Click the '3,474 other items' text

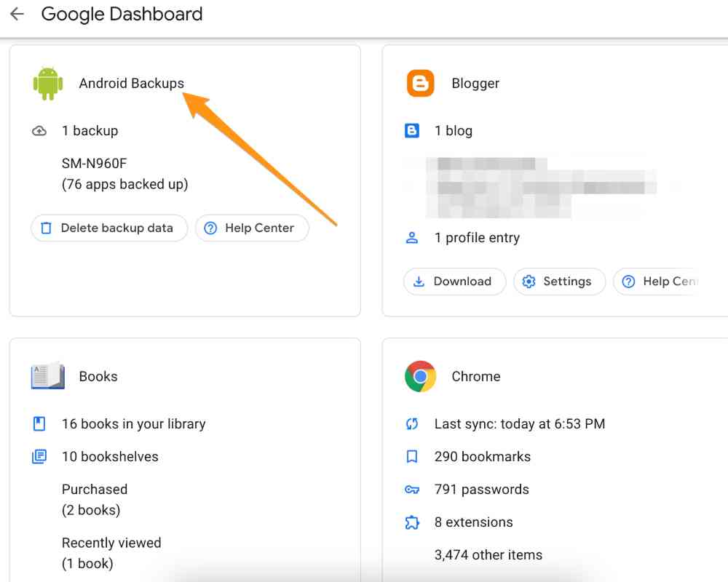click(x=488, y=555)
